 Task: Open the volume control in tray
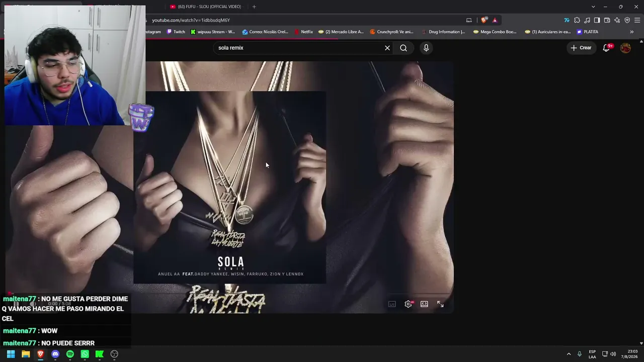click(613, 354)
